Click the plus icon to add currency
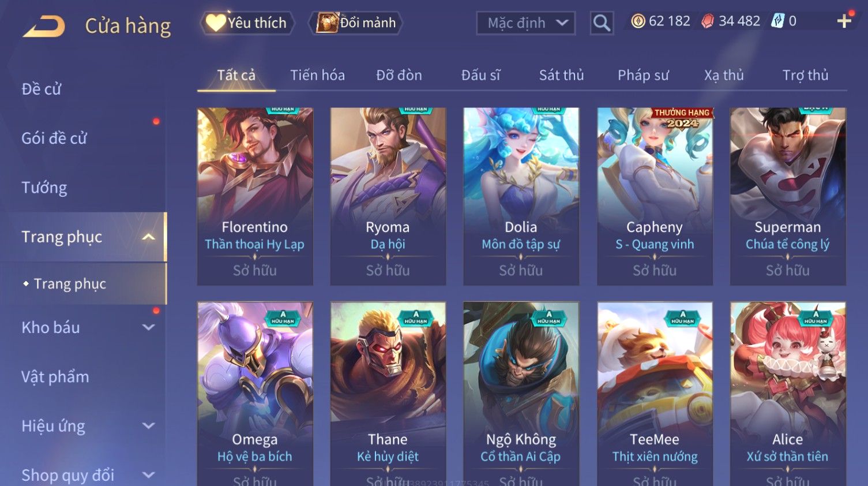The image size is (868, 486). point(844,21)
